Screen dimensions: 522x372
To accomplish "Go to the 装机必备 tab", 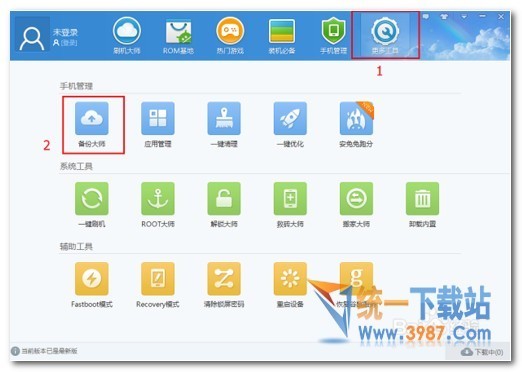I will click(282, 36).
